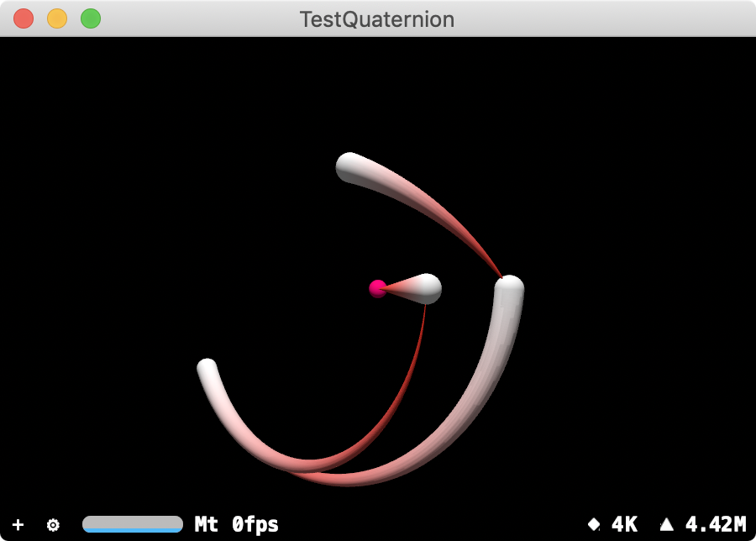756x541 pixels.
Task: Click the TestQuaternion window title
Action: [x=377, y=20]
